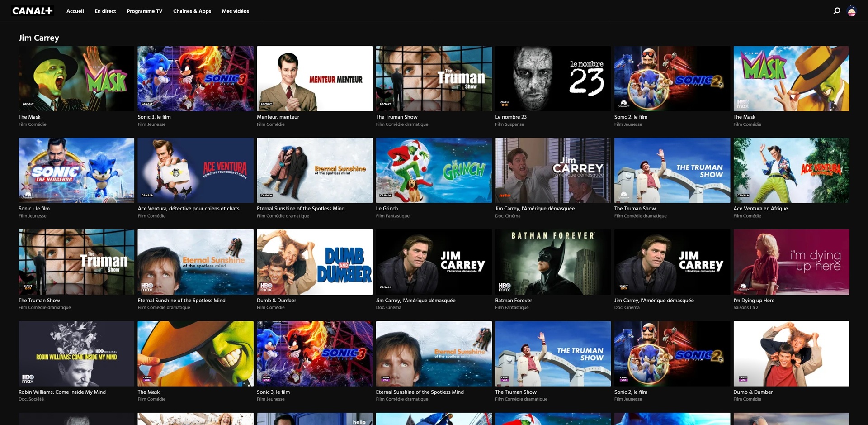Click the Sonic - le film thumbnail
Image resolution: width=868 pixels, height=425 pixels.
76,170
